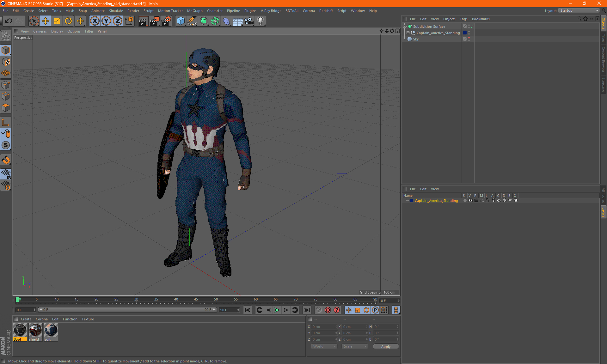Screen dimensions: 607x364
Task: Switch to Polygons mode
Action: (6, 108)
